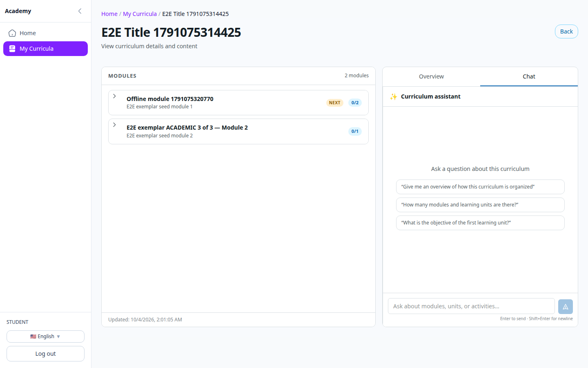Click the Academy sidebar title
The height and width of the screenshot is (368, 588).
(18, 11)
